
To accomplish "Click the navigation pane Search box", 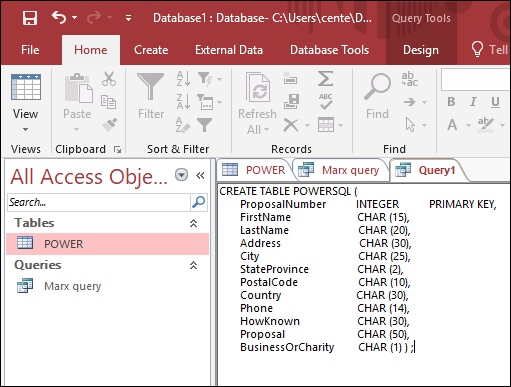I will (x=99, y=202).
